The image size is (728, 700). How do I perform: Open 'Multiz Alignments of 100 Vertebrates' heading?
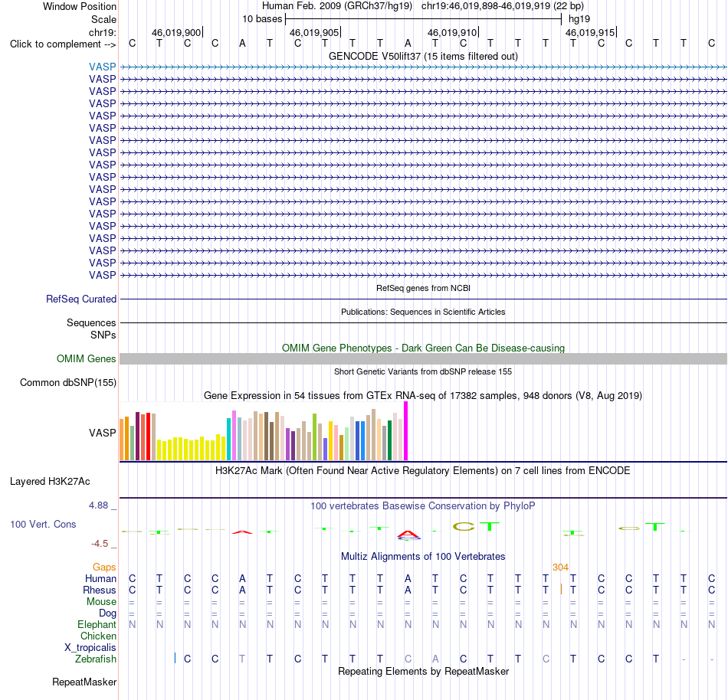click(x=423, y=557)
